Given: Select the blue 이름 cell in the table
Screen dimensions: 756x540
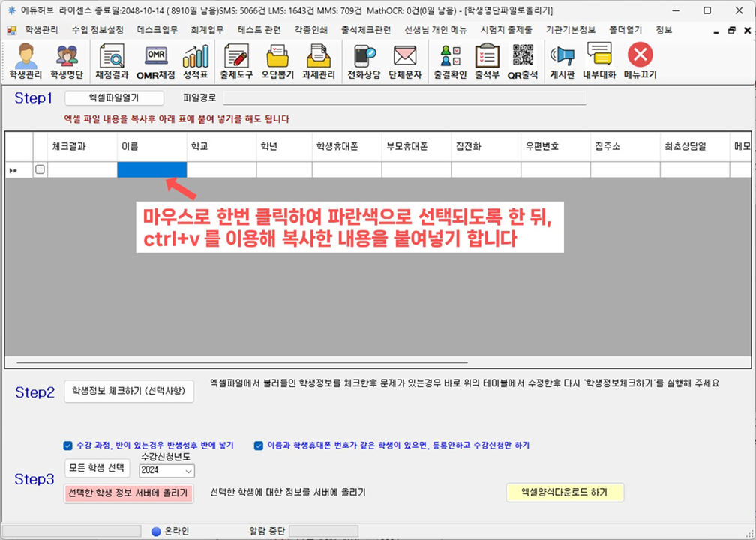Looking at the screenshot, I should click(x=151, y=169).
